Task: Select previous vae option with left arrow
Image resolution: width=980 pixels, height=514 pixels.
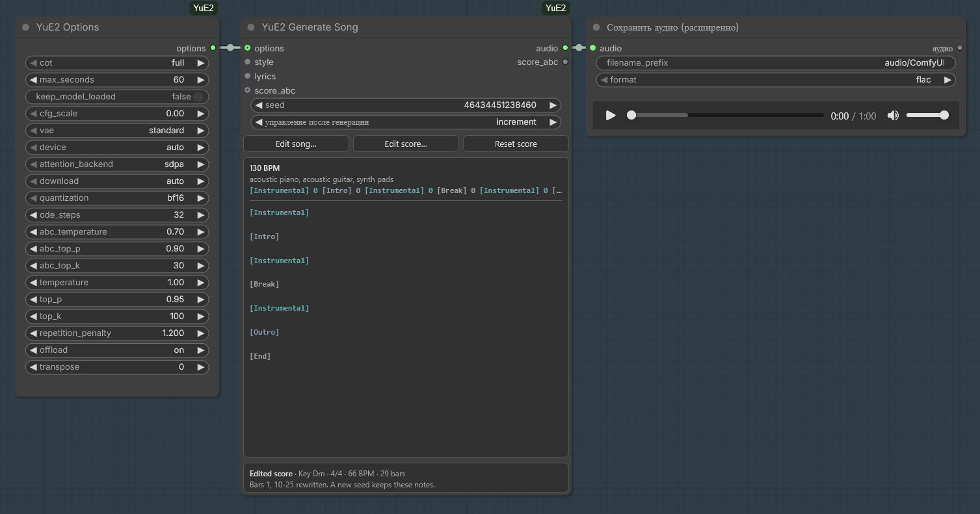Action: pos(33,131)
